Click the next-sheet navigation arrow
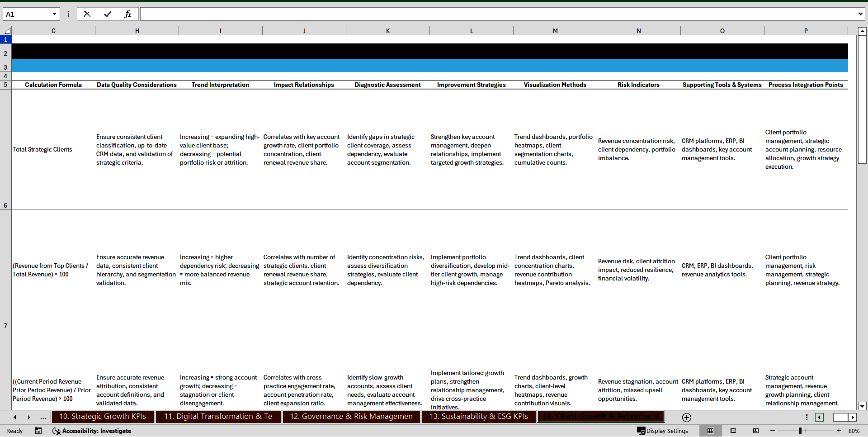This screenshot has height=437, width=868. pyautogui.click(x=28, y=418)
